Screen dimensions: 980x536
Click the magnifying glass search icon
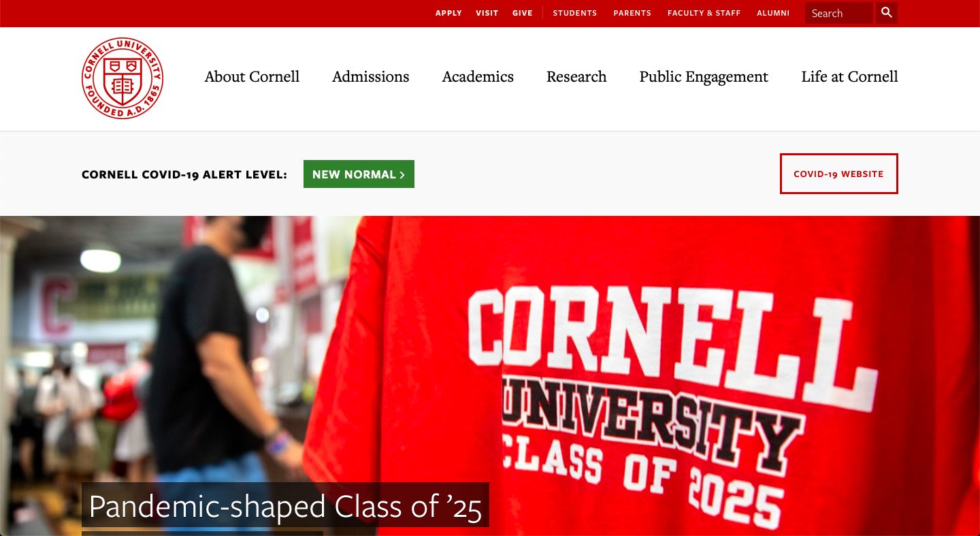click(887, 13)
